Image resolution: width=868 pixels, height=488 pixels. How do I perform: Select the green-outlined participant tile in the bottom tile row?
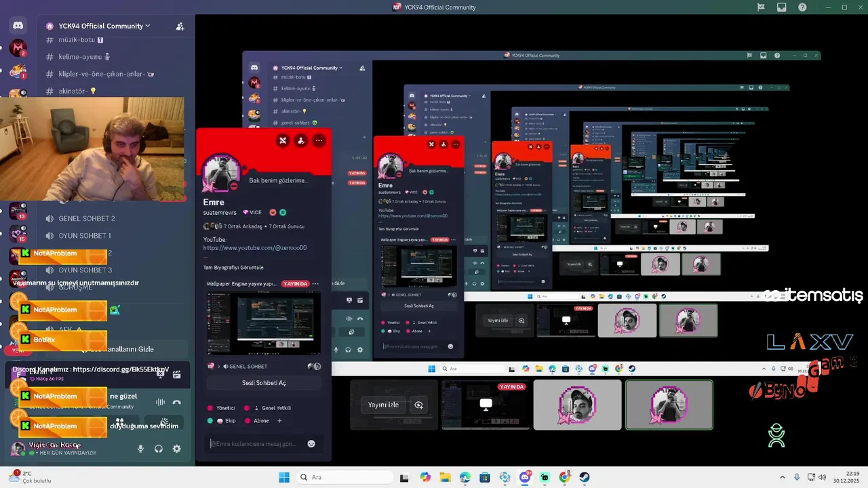click(x=669, y=405)
